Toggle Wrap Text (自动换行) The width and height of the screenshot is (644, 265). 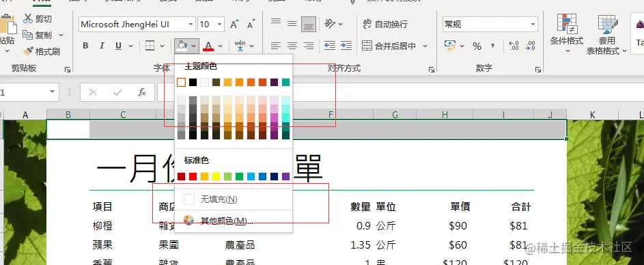click(385, 24)
